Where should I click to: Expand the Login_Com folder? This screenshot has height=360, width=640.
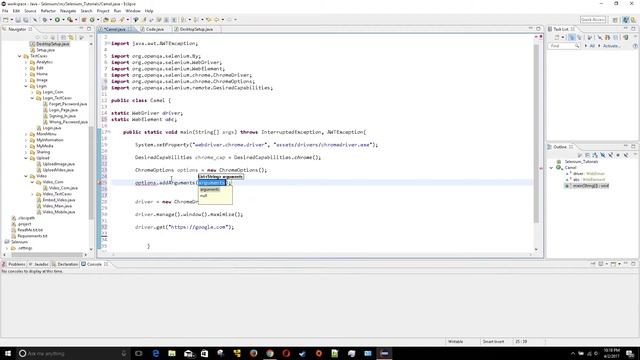pyautogui.click(x=32, y=92)
